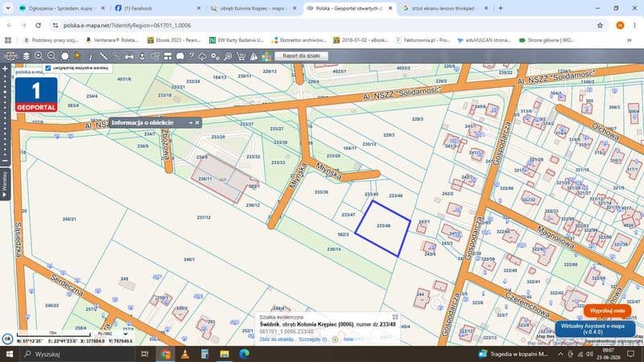This screenshot has width=644, height=362.
Task: Click the 'Raport dla działki' button
Action: [301, 56]
